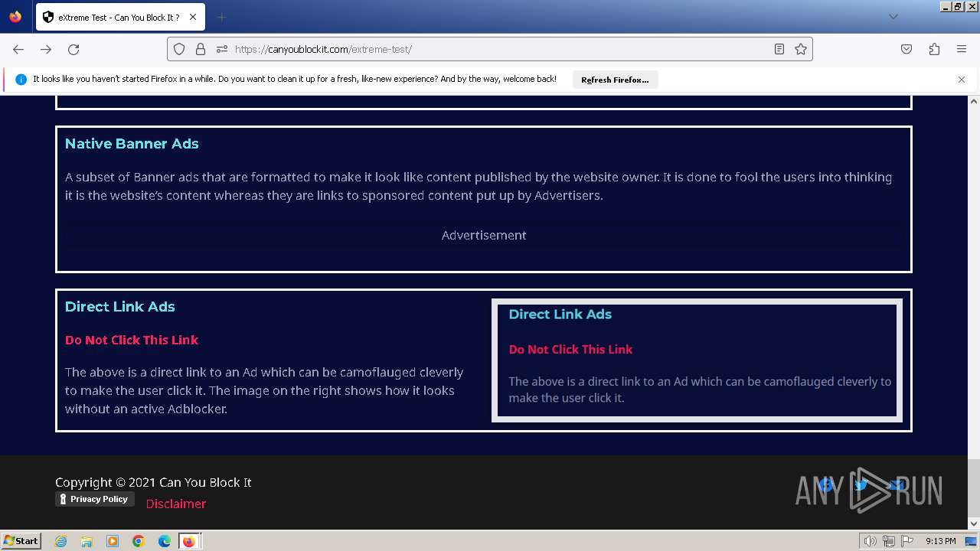Screen dimensions: 980x551
Task: Open the network tray icon
Action: pos(889,541)
